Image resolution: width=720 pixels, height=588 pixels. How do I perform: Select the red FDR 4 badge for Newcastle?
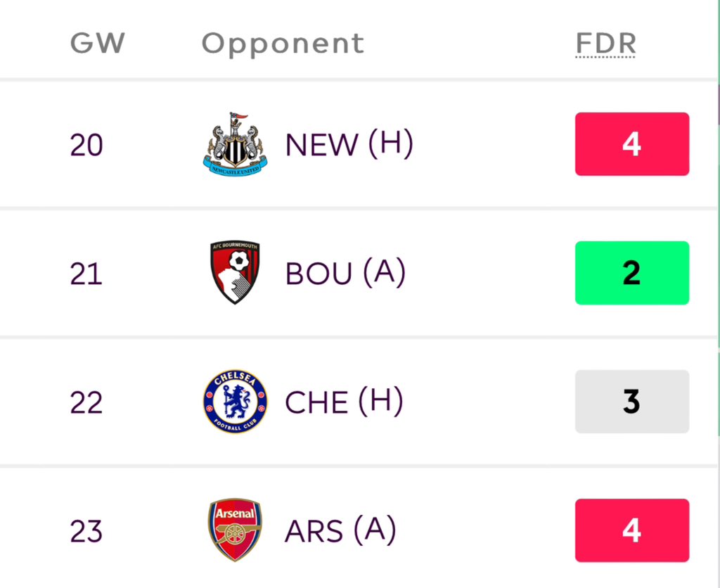click(x=632, y=143)
